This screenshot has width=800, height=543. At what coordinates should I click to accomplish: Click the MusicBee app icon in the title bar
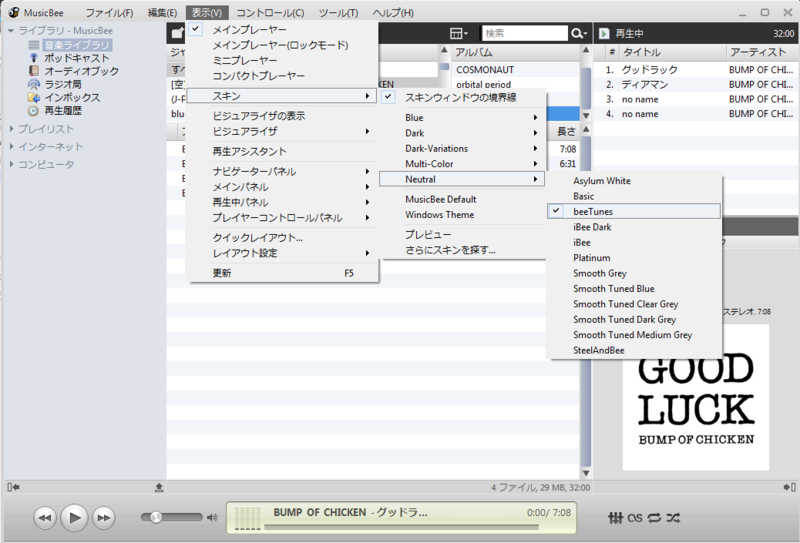coord(14,12)
